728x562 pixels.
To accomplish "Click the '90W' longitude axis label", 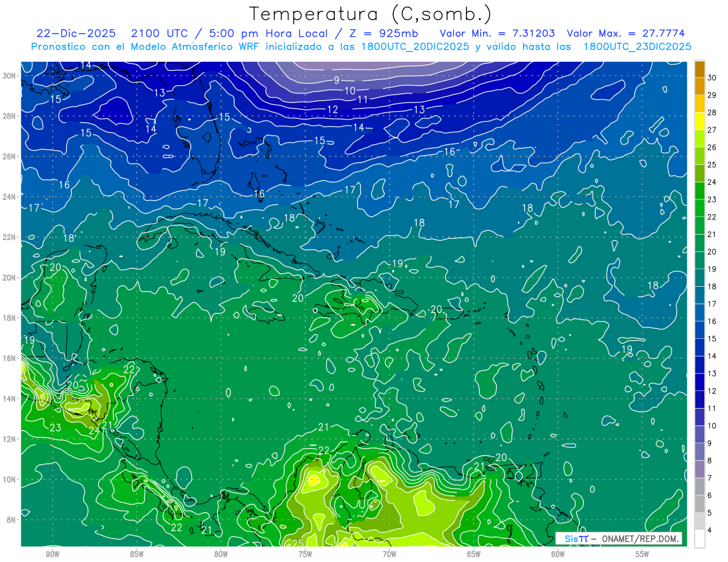I will tap(53, 554).
